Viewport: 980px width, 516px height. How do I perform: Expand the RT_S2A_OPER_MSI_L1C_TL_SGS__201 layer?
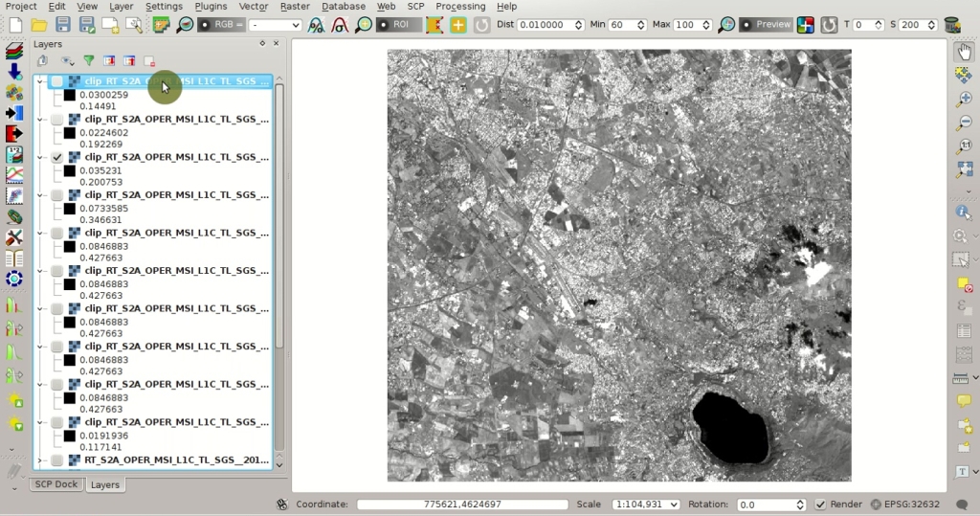(40, 460)
